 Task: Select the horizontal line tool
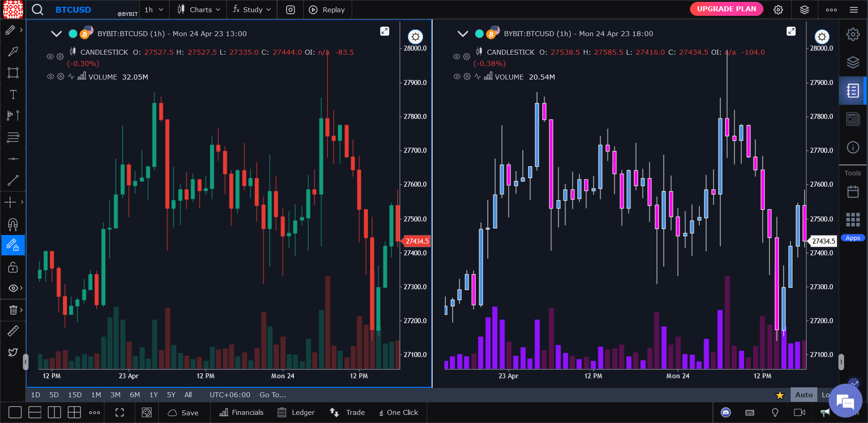coord(13,159)
